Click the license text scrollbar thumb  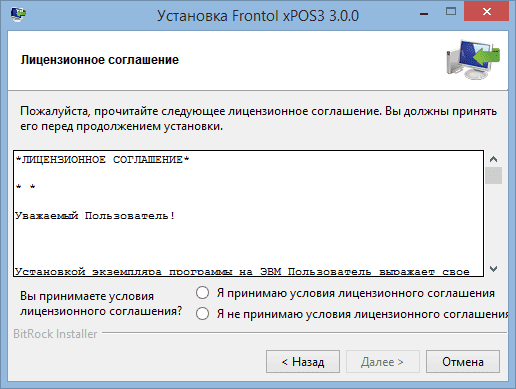494,175
